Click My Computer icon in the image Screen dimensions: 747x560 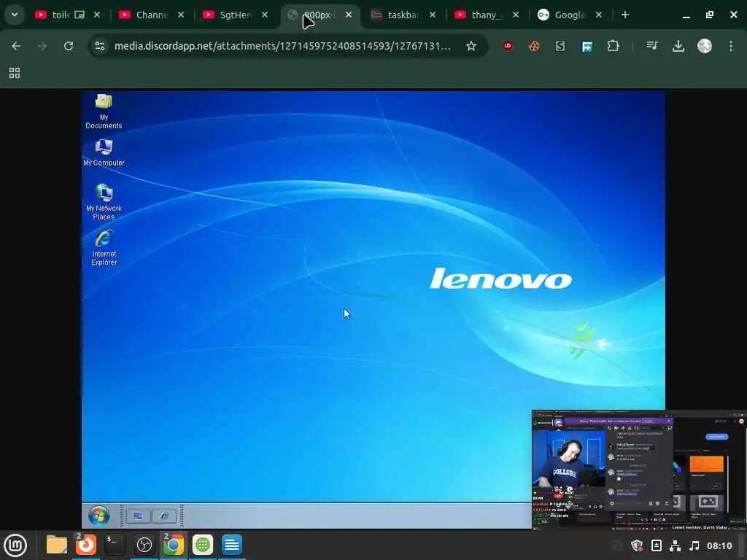coord(104,152)
